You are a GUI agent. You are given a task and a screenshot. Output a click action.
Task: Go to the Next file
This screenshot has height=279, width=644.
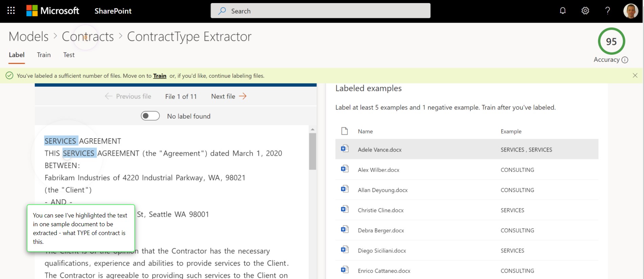click(228, 96)
